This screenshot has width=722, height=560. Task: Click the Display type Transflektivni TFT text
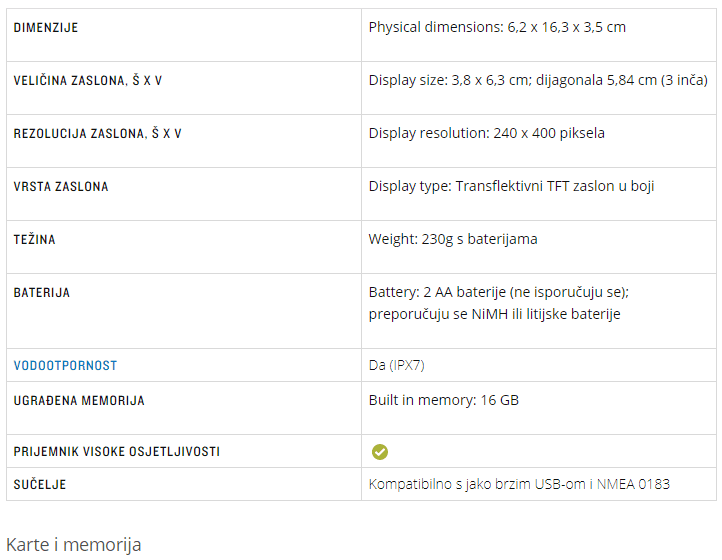511,187
